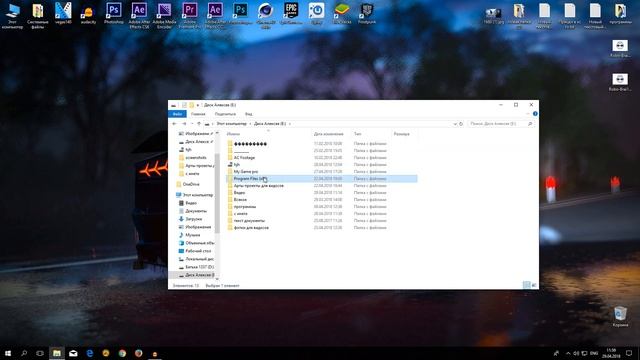The width and height of the screenshot is (640, 360).
Task: Launch Adobe After Effects CS6 shortcut
Action: 139,16
